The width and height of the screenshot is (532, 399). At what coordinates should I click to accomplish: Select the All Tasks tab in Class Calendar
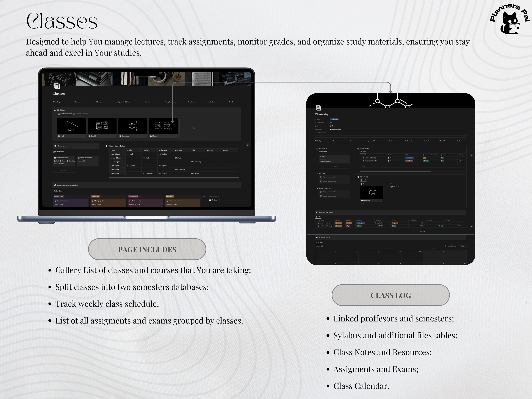point(319,242)
